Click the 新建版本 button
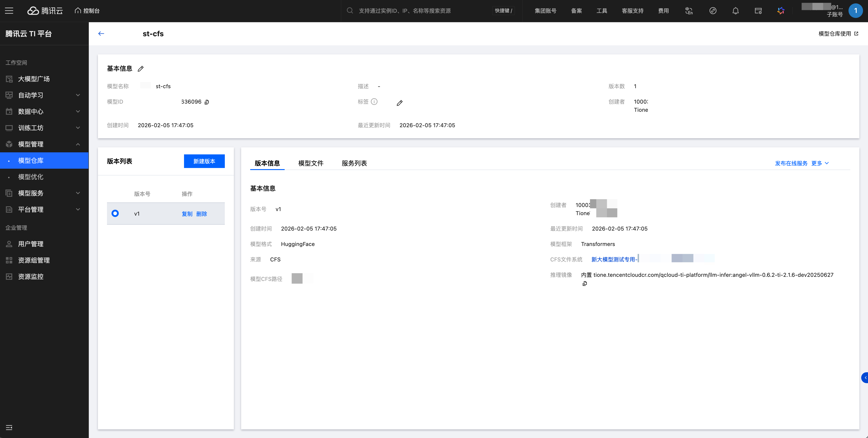Screen dimensions: 868x438 coord(204,161)
